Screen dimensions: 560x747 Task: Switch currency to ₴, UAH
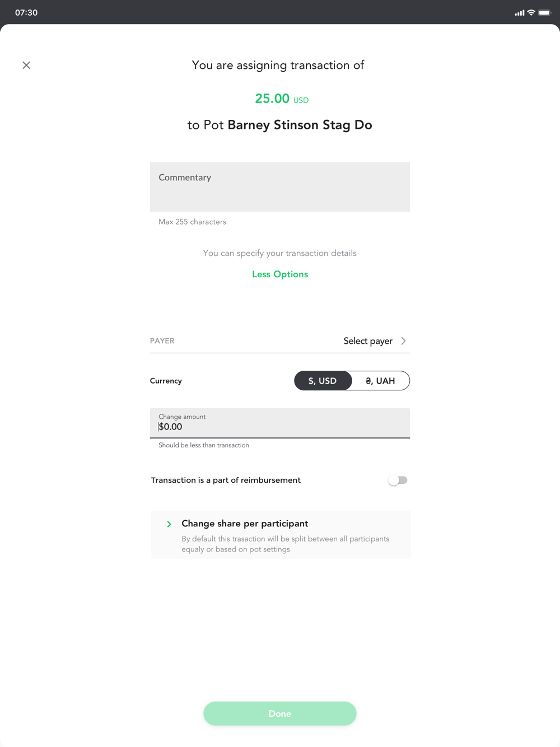(381, 381)
